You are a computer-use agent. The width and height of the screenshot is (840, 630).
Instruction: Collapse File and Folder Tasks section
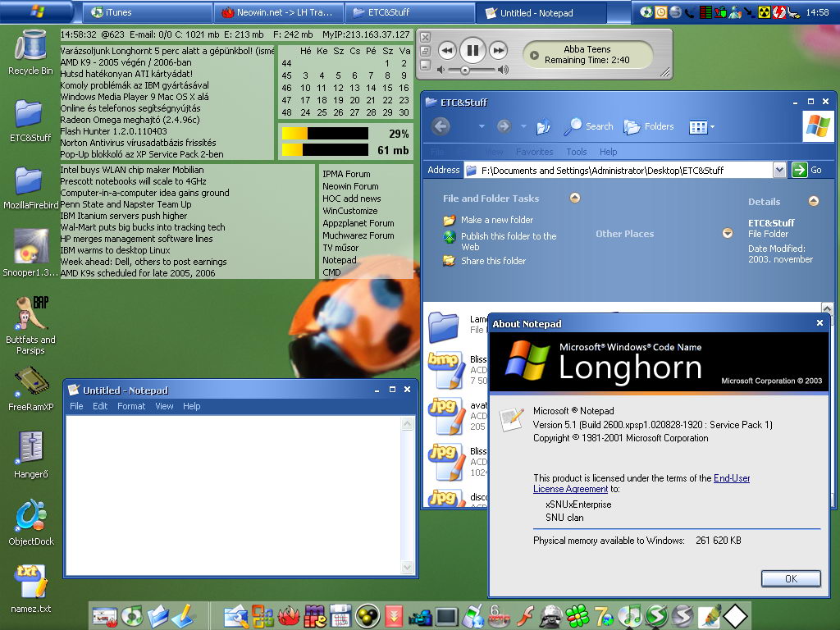coord(575,198)
